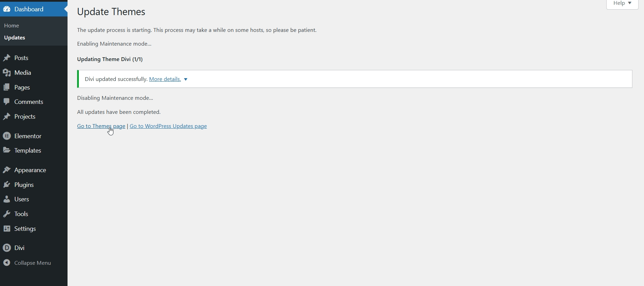Open the Appearance menu
The image size is (644, 286).
point(30,170)
